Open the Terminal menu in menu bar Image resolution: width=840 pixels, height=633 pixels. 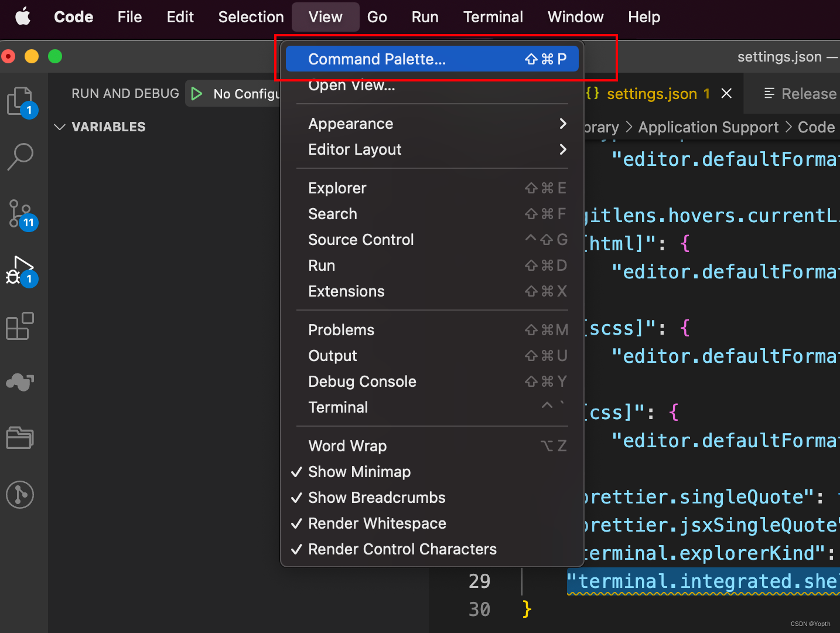pyautogui.click(x=493, y=17)
